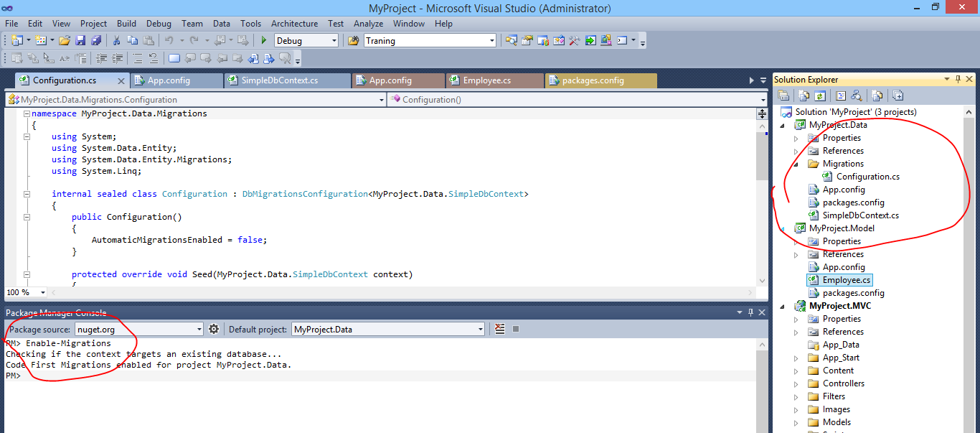Decrease line indent in the text editor toolbar
Image resolution: width=980 pixels, height=433 pixels.
(102, 58)
